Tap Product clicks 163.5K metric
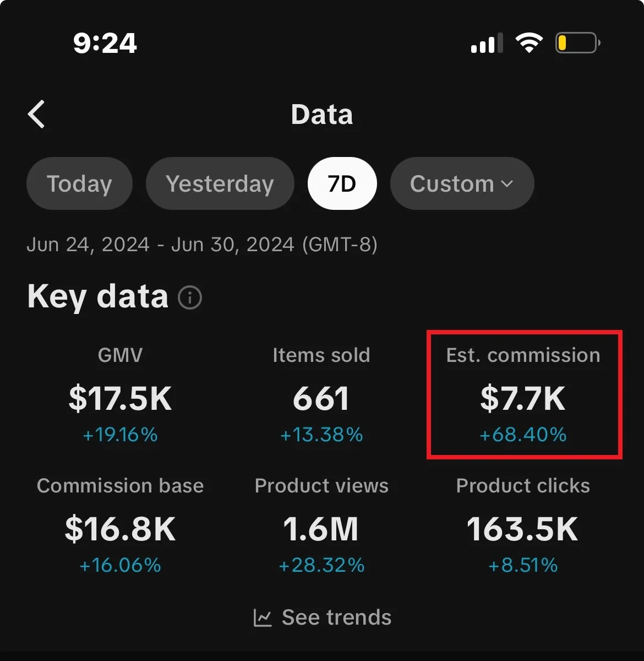Image resolution: width=644 pixels, height=661 pixels. [523, 528]
